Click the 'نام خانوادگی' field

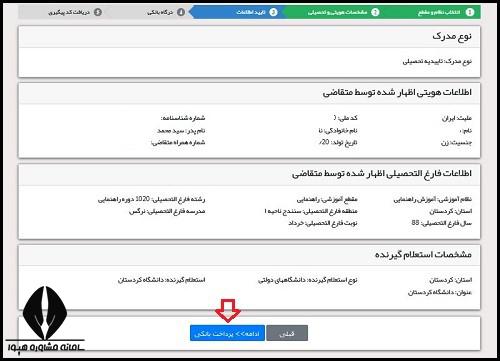click(x=338, y=130)
